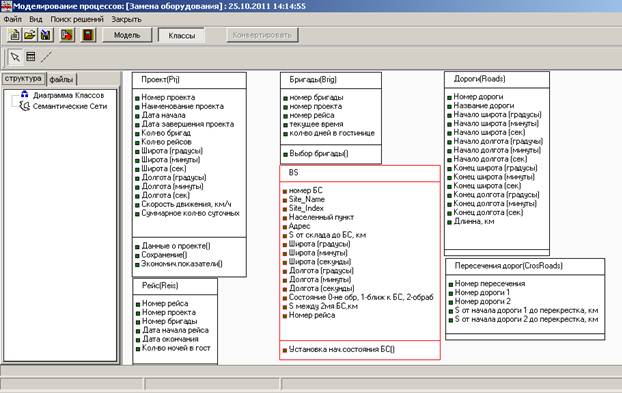Click attribute Номер пересечения
The image size is (622, 393).
(490, 284)
